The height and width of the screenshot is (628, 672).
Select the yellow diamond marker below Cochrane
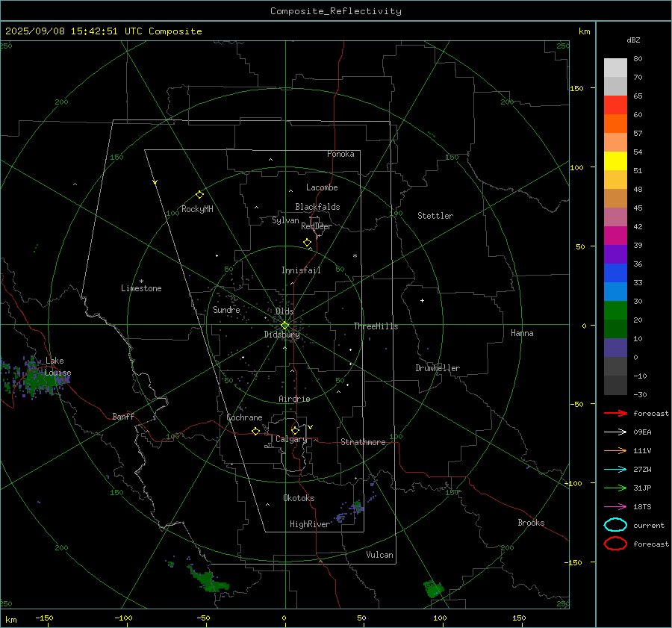click(255, 431)
